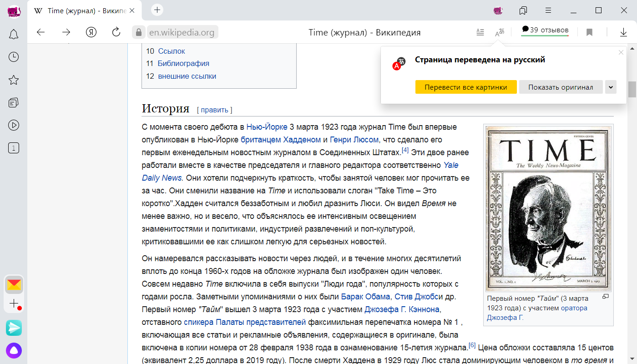Open Yandex Mail icon in sidebar
This screenshot has width=637, height=364.
14,285
